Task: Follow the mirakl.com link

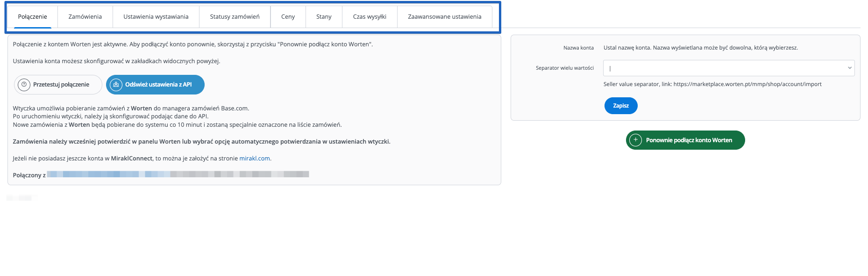Action: pyautogui.click(x=255, y=159)
